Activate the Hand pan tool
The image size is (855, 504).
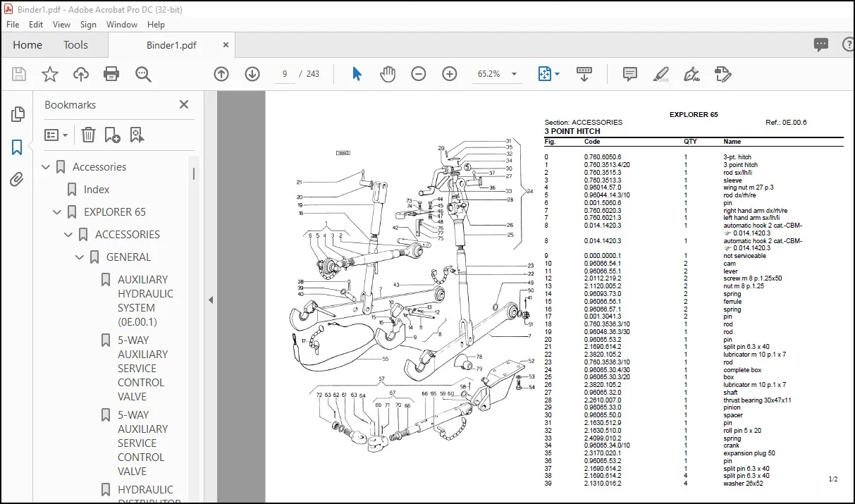pyautogui.click(x=388, y=74)
